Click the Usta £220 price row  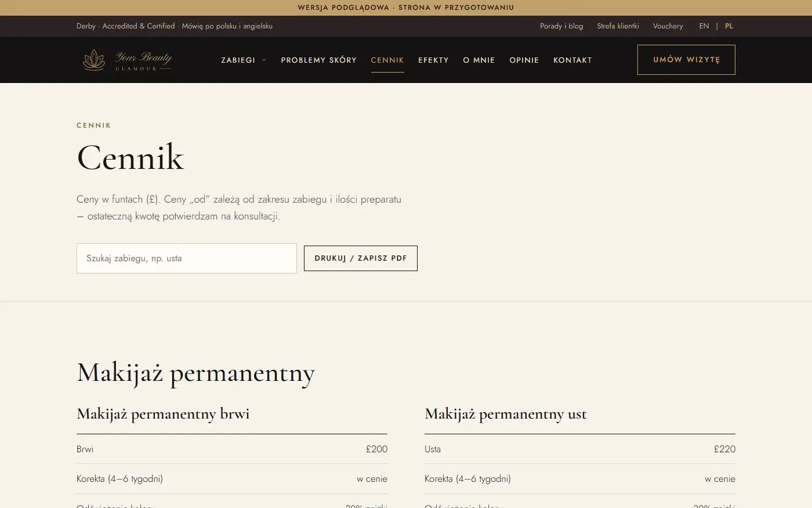tap(580, 449)
